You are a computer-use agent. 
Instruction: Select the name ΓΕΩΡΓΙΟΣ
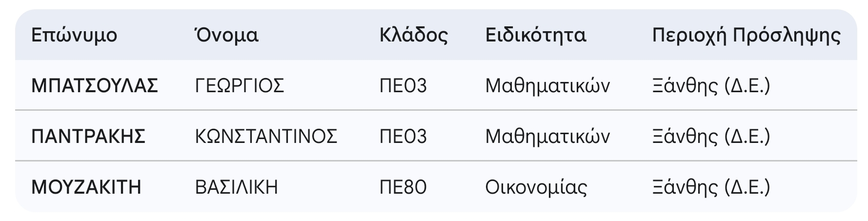tap(240, 86)
